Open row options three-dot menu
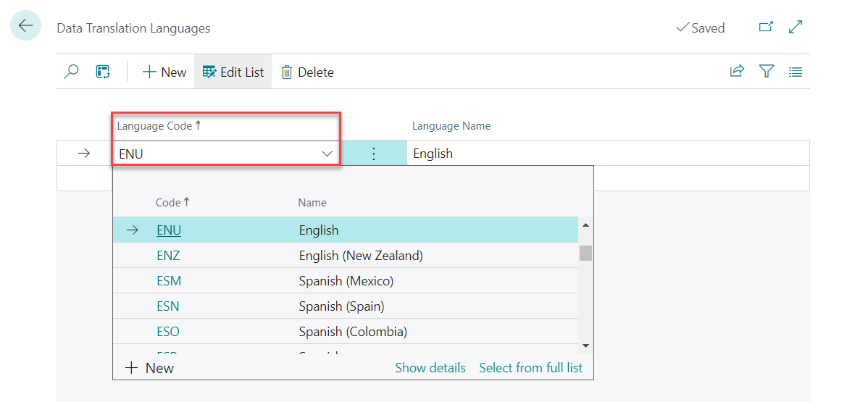 coord(374,154)
